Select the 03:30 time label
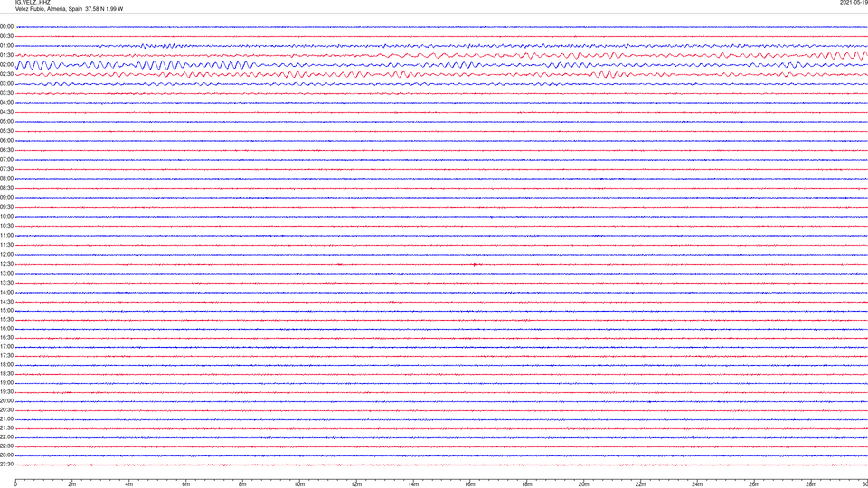 tap(6, 93)
